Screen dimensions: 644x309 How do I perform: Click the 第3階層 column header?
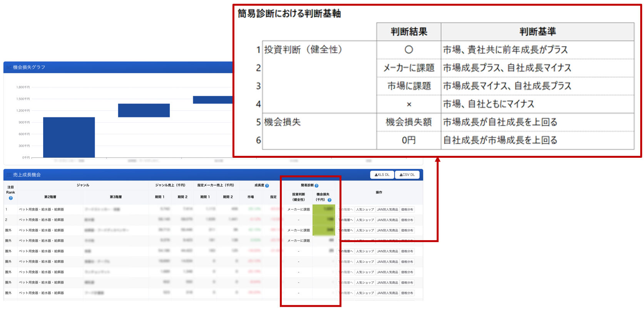click(x=115, y=197)
